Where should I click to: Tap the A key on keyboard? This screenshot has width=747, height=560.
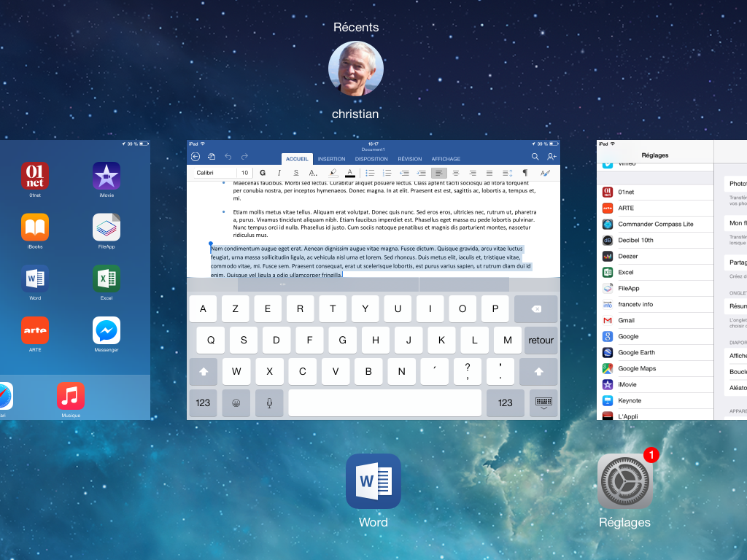(203, 309)
